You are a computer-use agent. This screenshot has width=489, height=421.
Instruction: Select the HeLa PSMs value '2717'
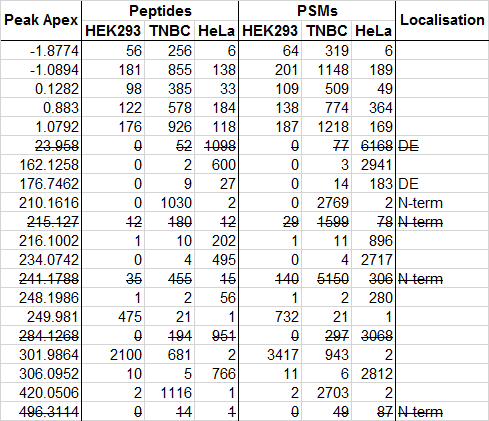[x=373, y=260]
